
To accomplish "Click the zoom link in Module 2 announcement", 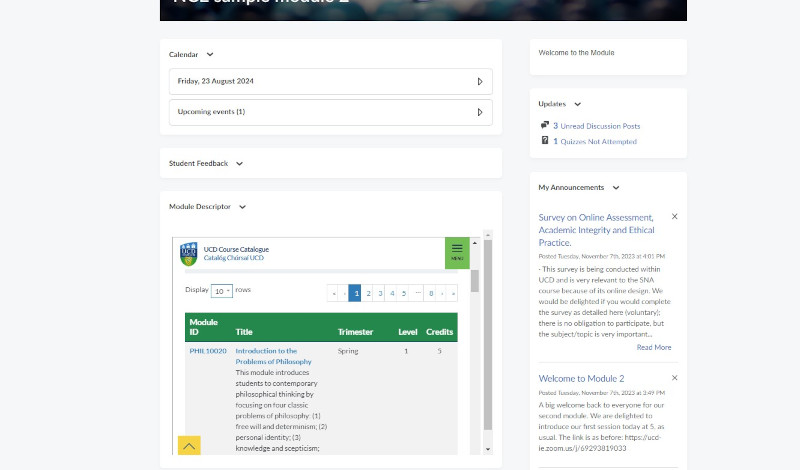I will 600,443.
